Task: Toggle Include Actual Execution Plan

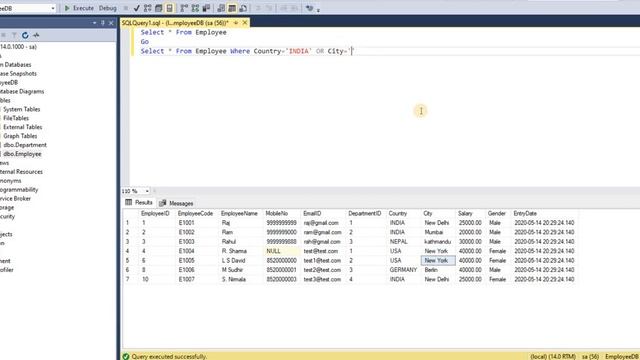Action: tap(184, 8)
